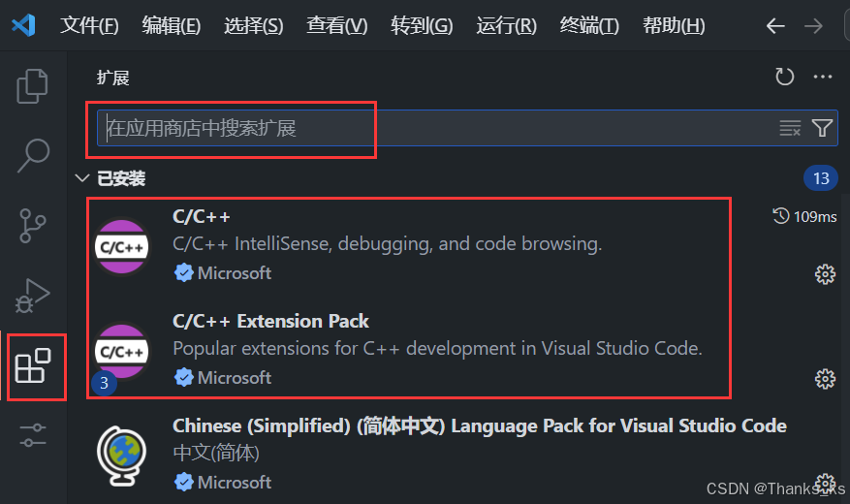Click the 109ms activation time indicator
This screenshot has height=504, width=850.
coord(804,216)
